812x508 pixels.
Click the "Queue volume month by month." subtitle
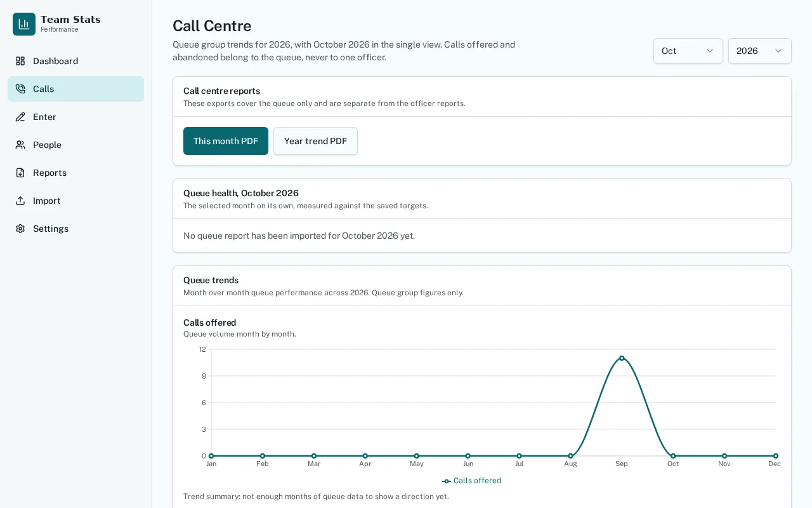tap(240, 334)
